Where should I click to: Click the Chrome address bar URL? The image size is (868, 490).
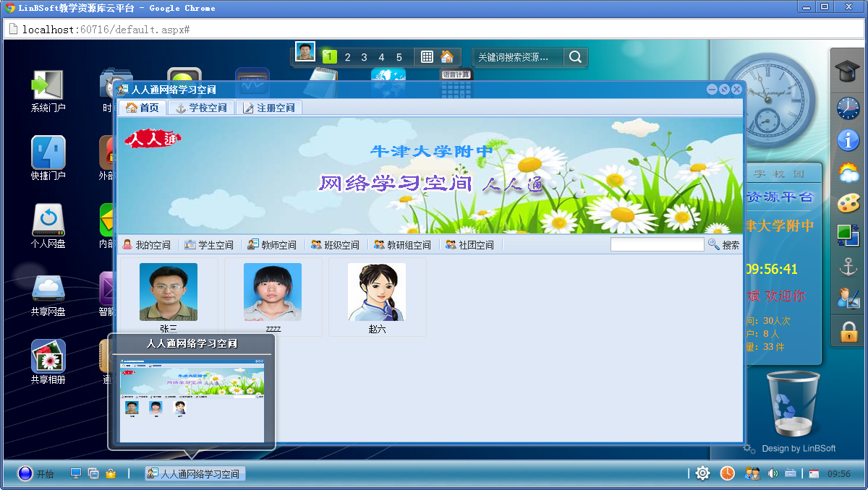point(106,30)
